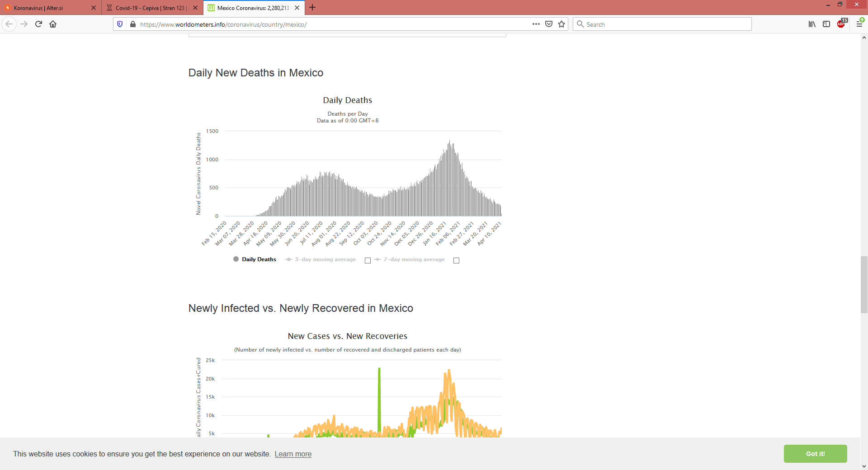Click the Daily Deaths chart title
868x470 pixels.
(348, 100)
